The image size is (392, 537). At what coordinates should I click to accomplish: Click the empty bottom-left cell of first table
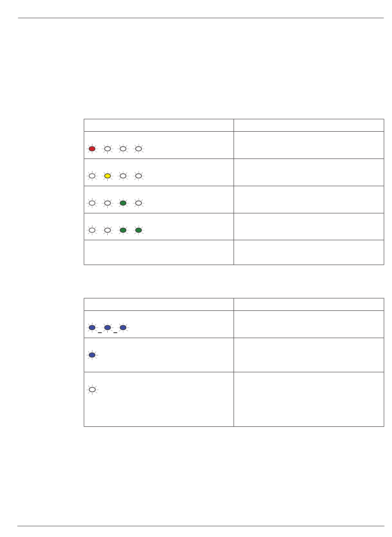click(159, 253)
